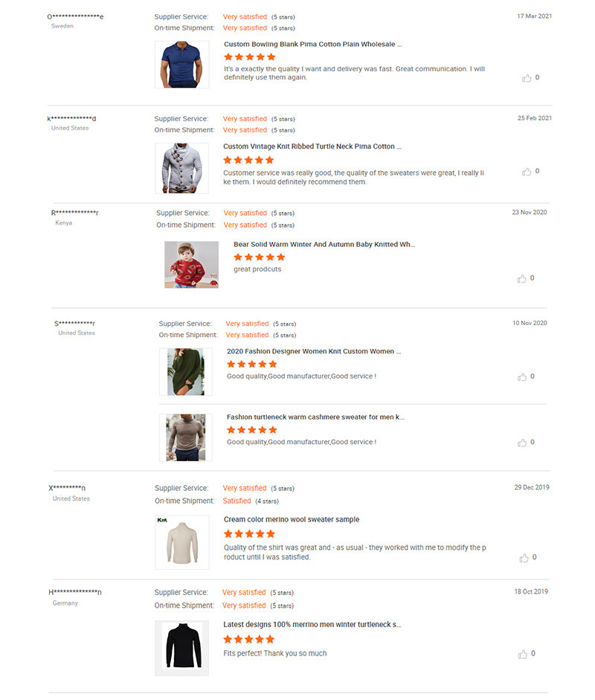Open the cream merino sweater thumbnail
The width and height of the screenshot is (595, 700).
pyautogui.click(x=181, y=542)
